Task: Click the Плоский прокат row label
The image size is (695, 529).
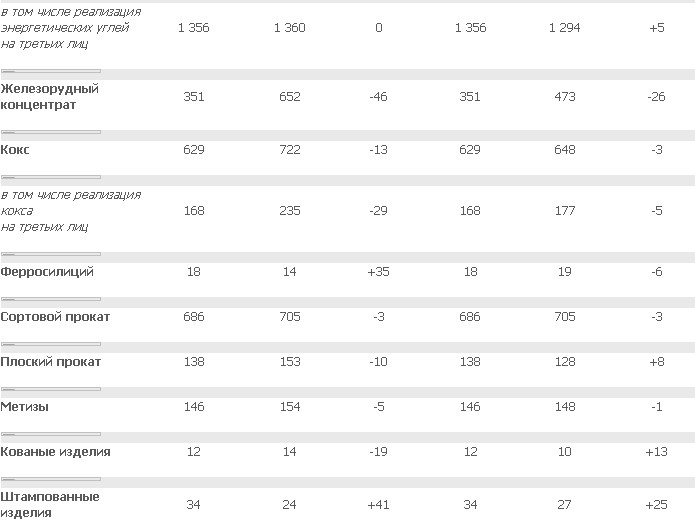Action: pyautogui.click(x=51, y=362)
